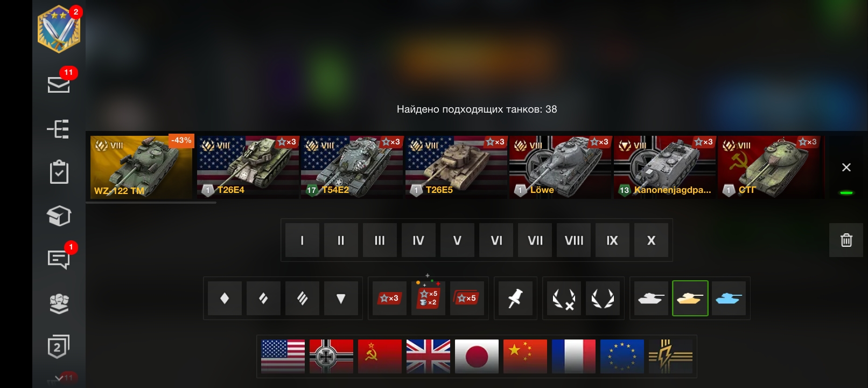Toggle the x5 bonus multiplier filter
Image resolution: width=868 pixels, height=388 pixels.
point(467,298)
